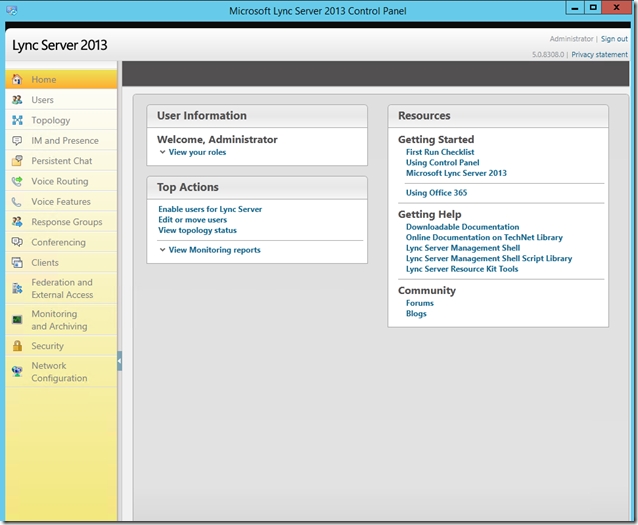Click the Users people icon
Image resolution: width=638 pixels, height=525 pixels.
pyautogui.click(x=17, y=100)
